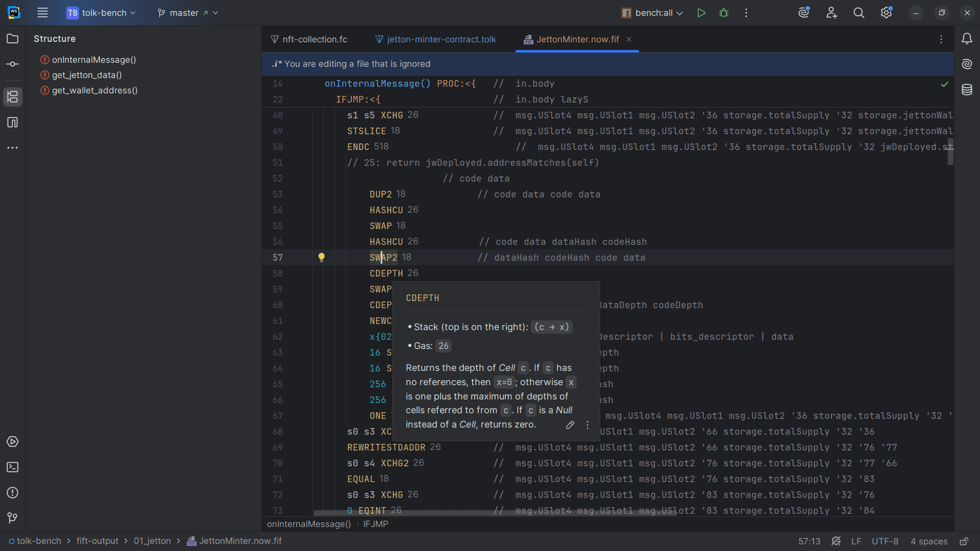Open the Database tool window
980x551 pixels.
coord(967,90)
